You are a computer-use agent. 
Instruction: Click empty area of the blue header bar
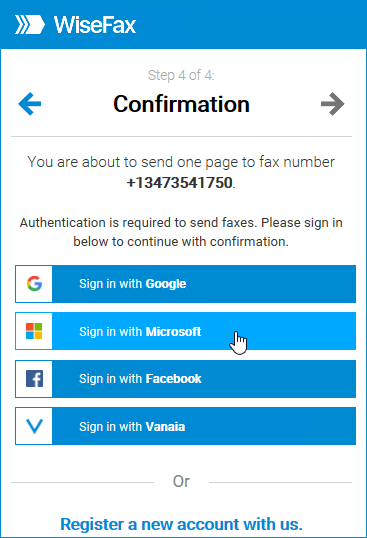click(x=250, y=25)
